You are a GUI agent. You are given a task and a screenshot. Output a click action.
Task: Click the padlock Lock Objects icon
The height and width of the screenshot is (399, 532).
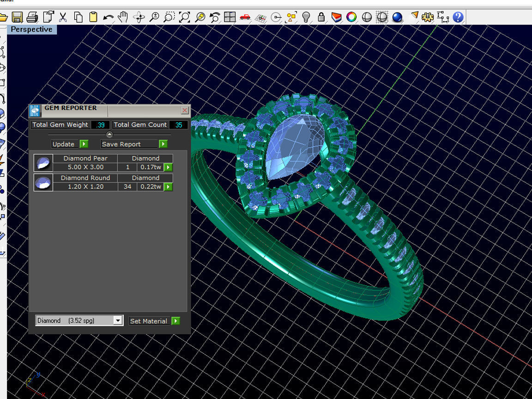[321, 17]
